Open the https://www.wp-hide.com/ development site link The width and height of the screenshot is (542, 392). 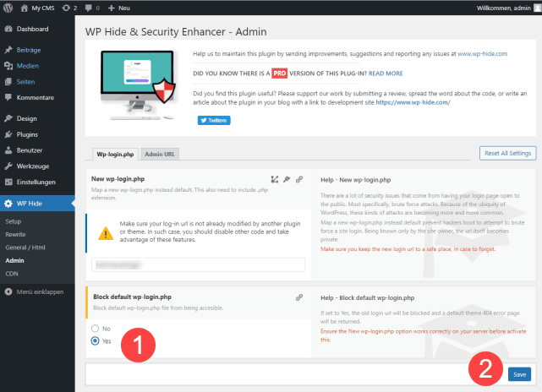click(x=413, y=102)
